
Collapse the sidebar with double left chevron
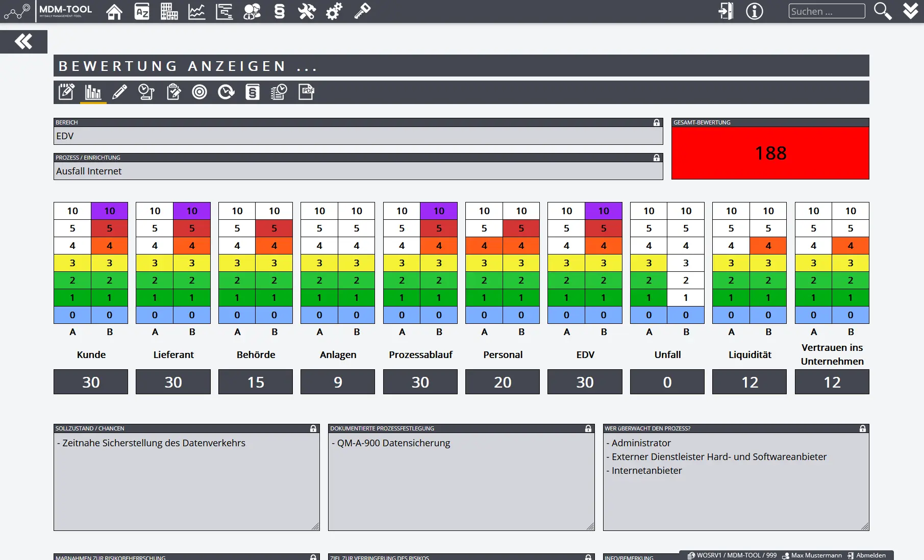(x=23, y=41)
